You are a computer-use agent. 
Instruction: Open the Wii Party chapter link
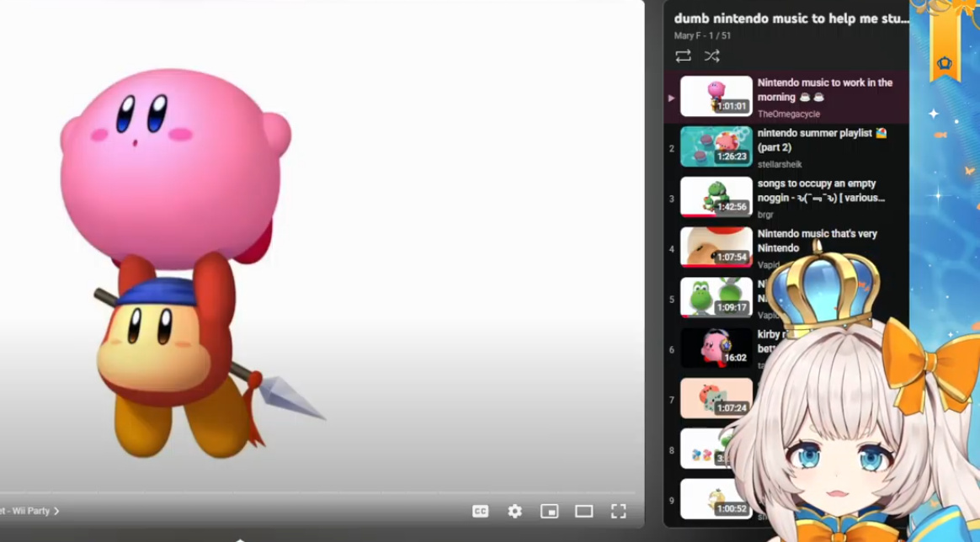click(29, 511)
